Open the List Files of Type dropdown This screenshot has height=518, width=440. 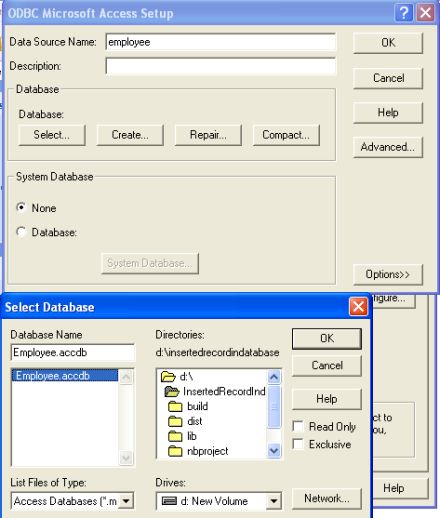126,501
